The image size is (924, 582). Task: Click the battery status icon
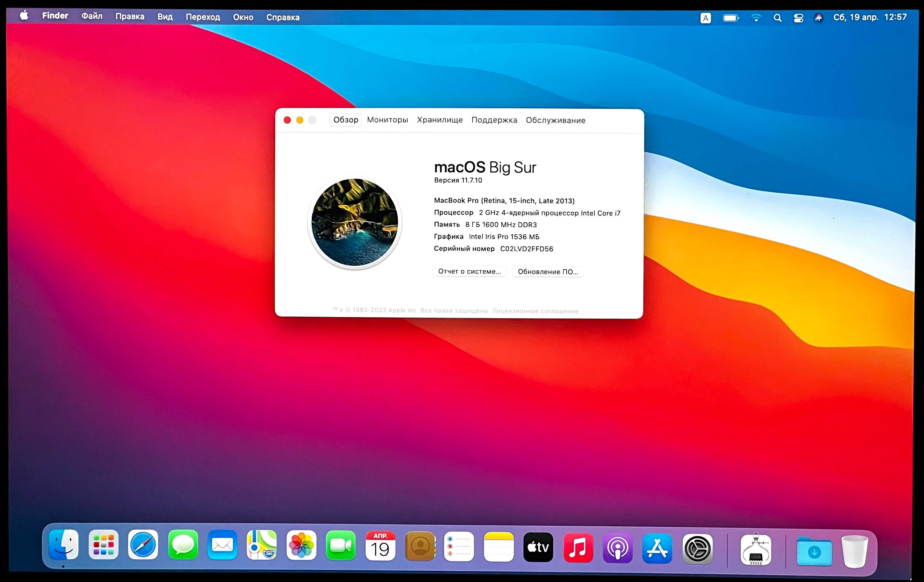point(731,18)
